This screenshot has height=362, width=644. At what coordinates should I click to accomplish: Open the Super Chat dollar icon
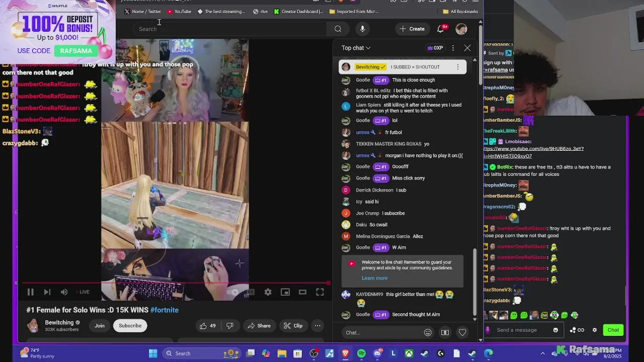(x=445, y=332)
